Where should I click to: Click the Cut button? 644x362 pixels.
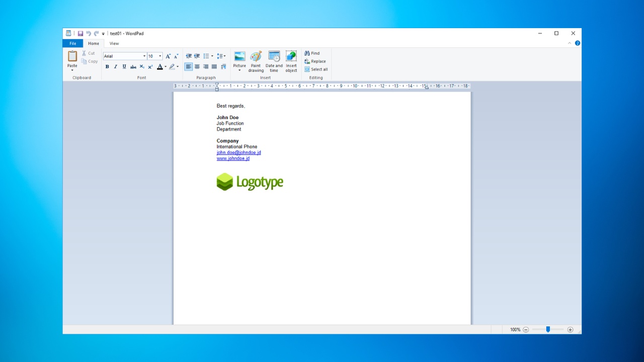click(x=89, y=53)
